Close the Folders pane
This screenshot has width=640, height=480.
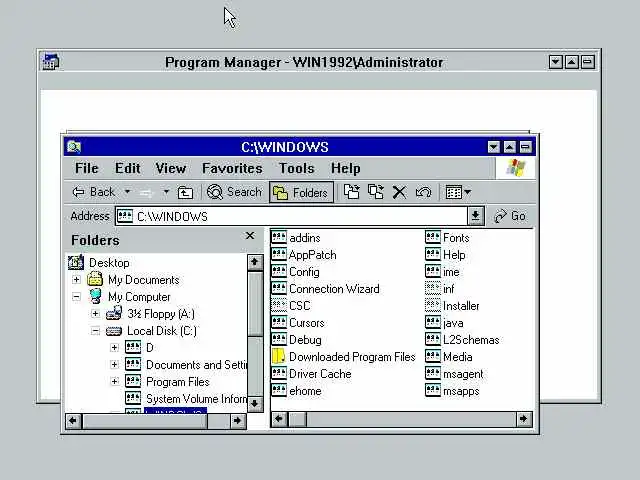(x=250, y=236)
